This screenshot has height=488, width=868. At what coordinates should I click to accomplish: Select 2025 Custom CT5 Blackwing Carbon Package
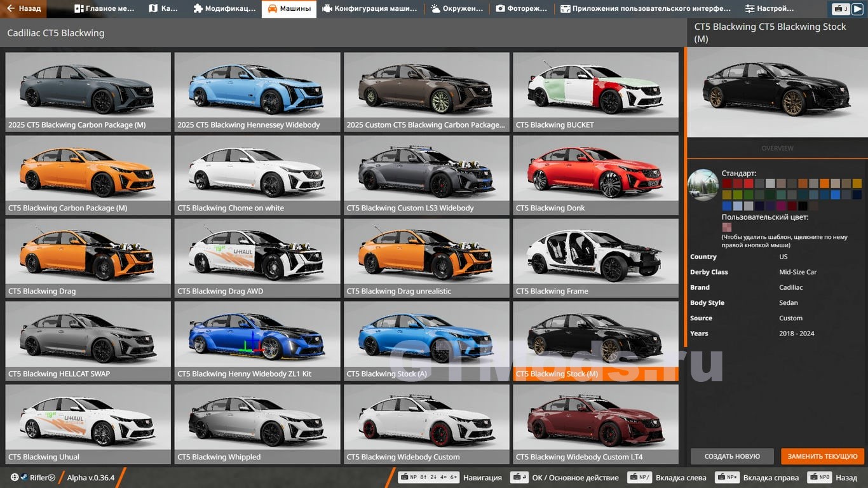(x=426, y=91)
